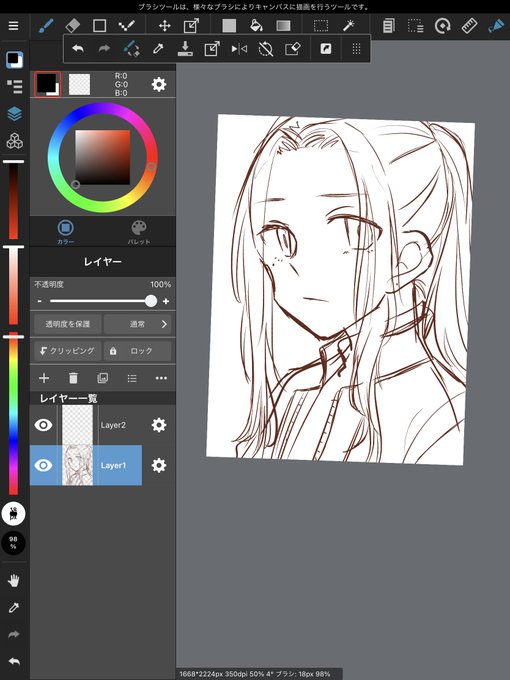
Task: Click the color wheel saturation square
Action: 103,157
